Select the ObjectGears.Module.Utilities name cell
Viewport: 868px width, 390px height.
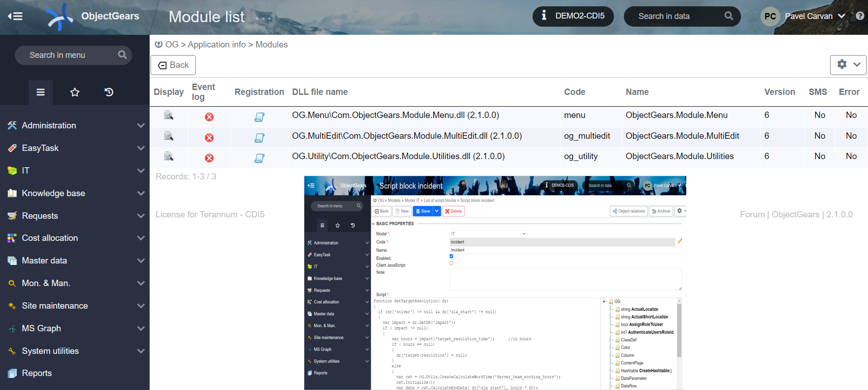point(679,156)
